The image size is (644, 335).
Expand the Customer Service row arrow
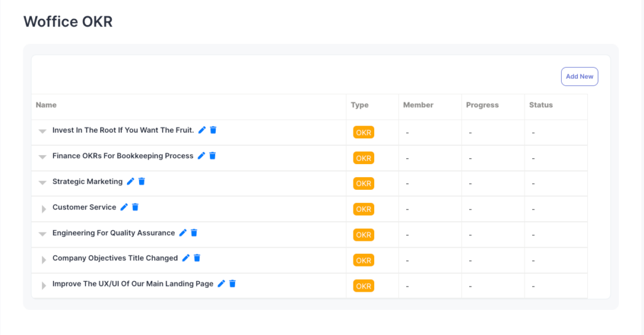43,209
